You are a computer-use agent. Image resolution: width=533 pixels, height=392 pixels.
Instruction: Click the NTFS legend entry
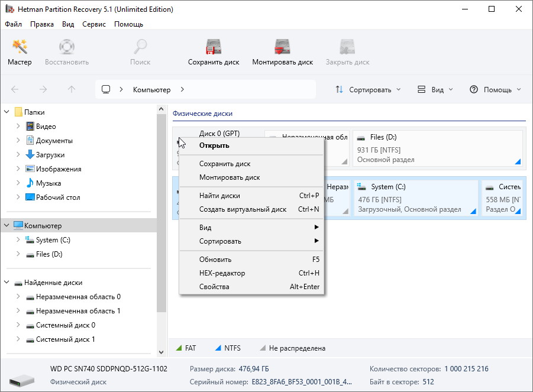click(x=228, y=348)
